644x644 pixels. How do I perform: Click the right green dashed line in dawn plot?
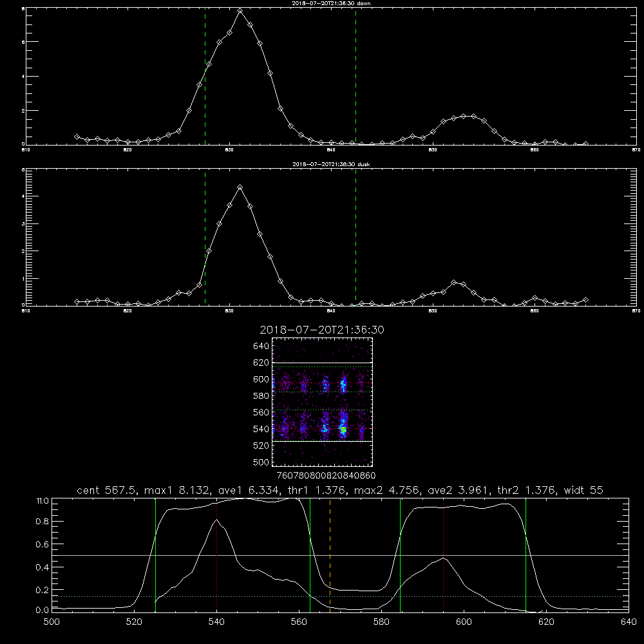click(x=355, y=77)
